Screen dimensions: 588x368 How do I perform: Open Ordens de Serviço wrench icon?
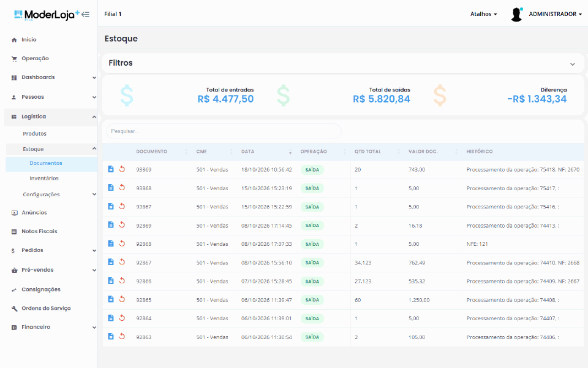point(14,309)
